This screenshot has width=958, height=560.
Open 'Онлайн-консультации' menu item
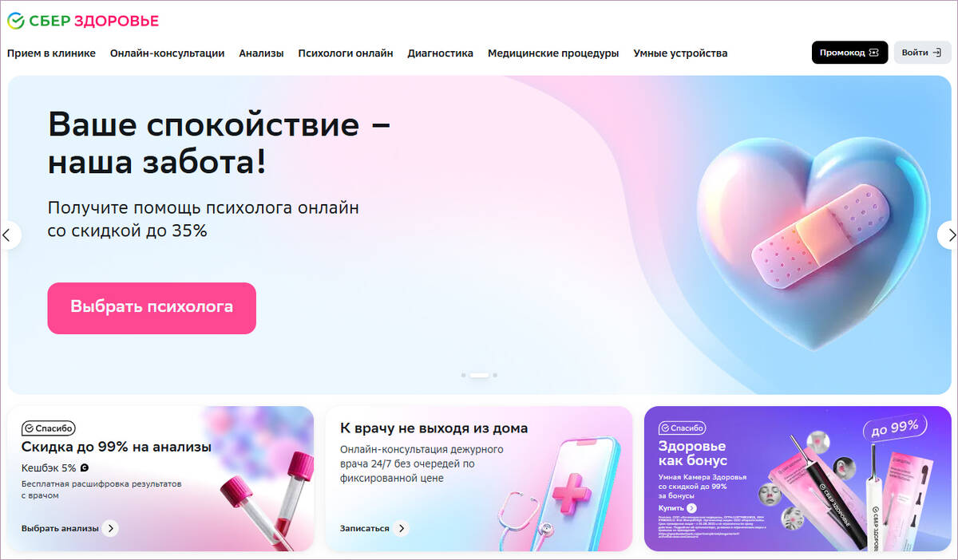click(167, 53)
